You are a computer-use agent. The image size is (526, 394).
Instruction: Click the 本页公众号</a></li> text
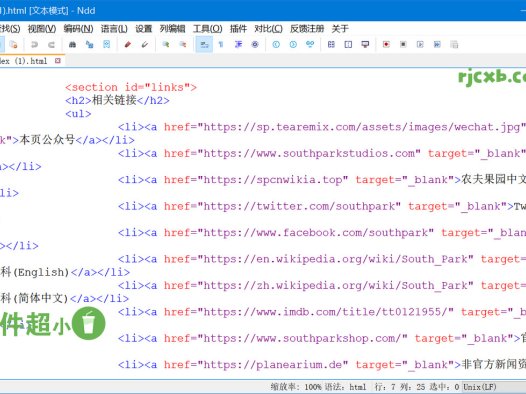(x=77, y=140)
